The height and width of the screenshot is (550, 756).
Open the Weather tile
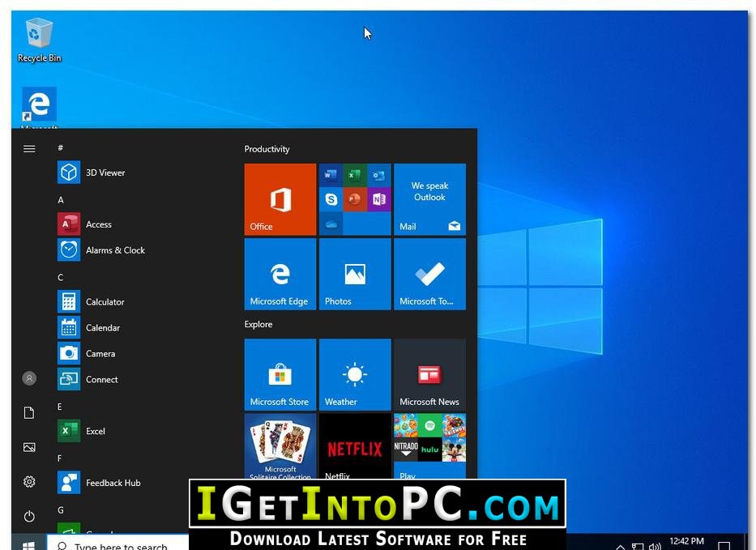[355, 374]
